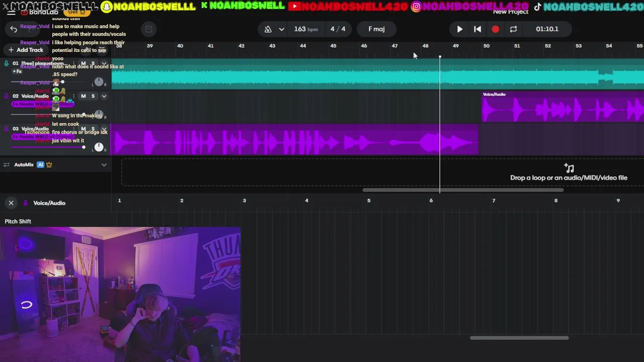The image size is (644, 362).
Task: Select the Pitch Shift option
Action: pos(18,221)
